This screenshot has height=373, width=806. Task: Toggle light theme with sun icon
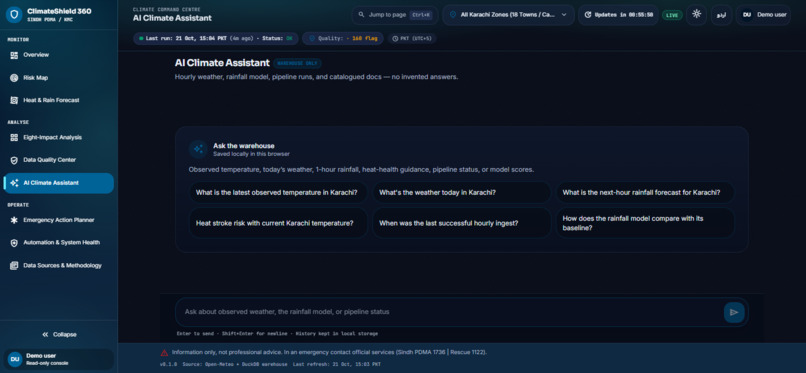point(697,14)
